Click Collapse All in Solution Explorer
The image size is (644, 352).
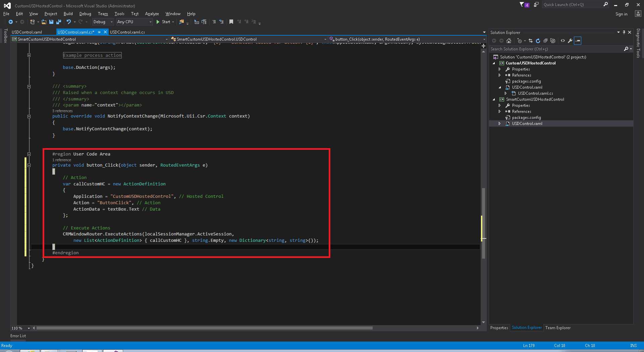(545, 41)
